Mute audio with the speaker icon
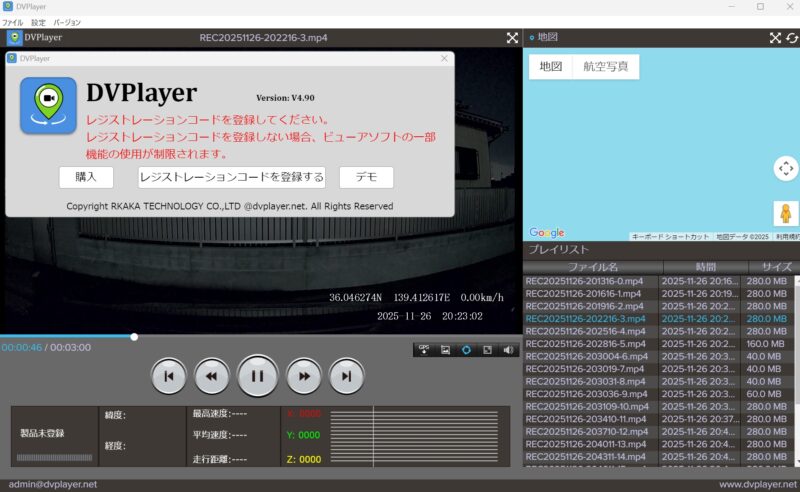800x492 pixels. pyautogui.click(x=507, y=350)
